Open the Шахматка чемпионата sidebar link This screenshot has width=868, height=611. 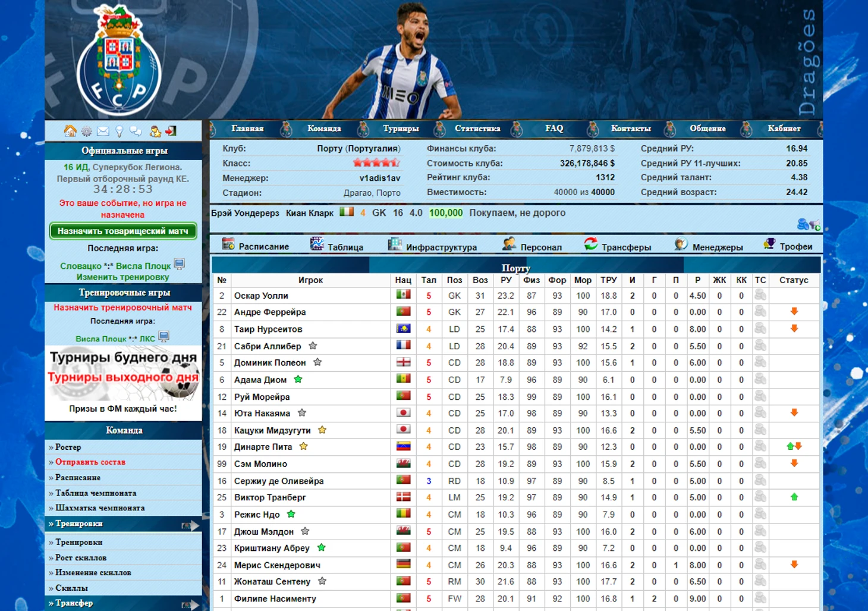pos(100,508)
